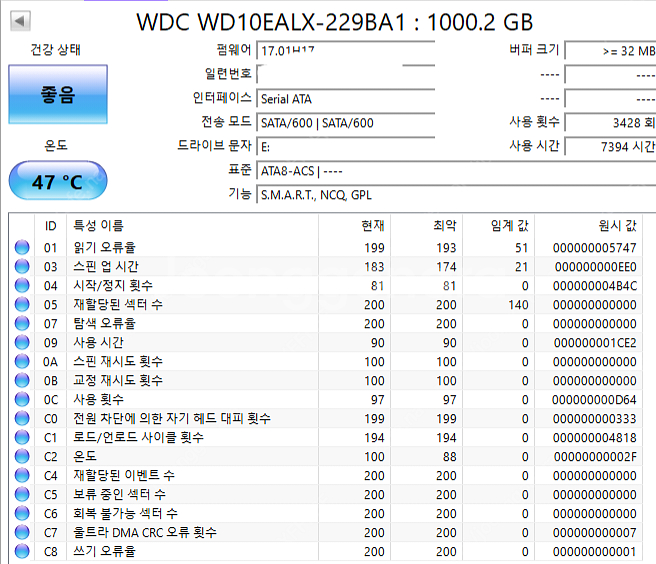Select the 재할당된 섹터 수 attribute name
Image resolution: width=656 pixels, height=564 pixels.
click(x=118, y=304)
